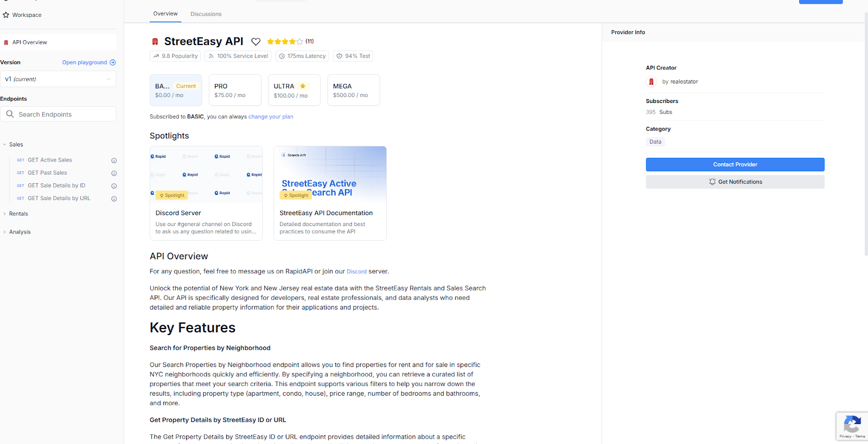Screen dimensions: 868x444
Task: Expand the Rentals endpoint group
Action: tap(18, 214)
